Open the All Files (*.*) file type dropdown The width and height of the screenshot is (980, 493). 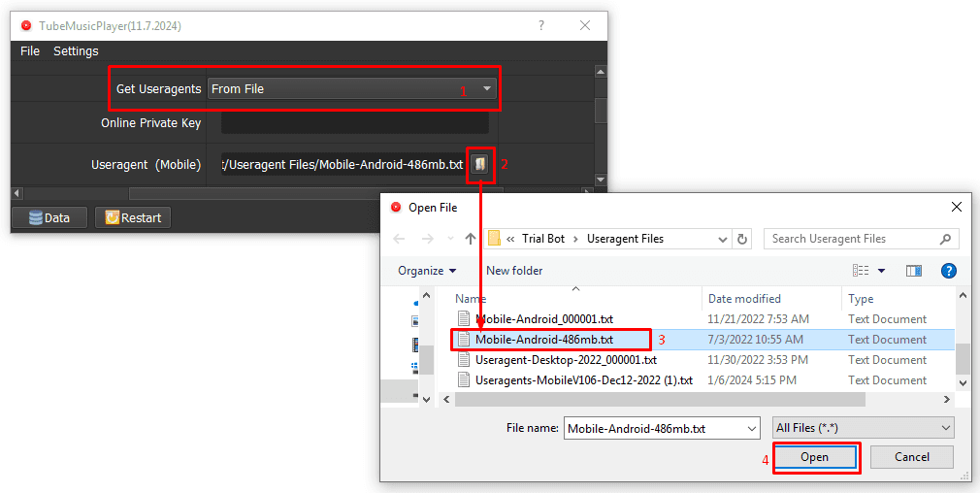point(864,428)
